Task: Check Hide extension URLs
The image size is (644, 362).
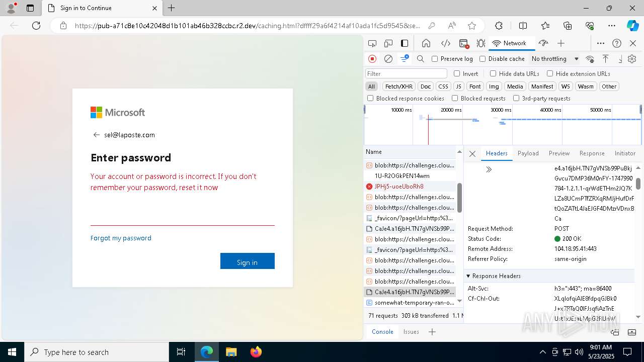Action: click(x=550, y=73)
